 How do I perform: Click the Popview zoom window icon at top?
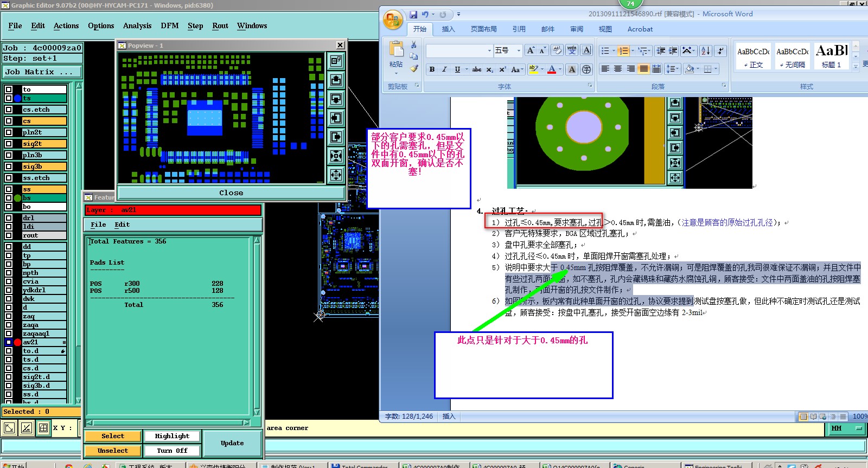click(x=336, y=60)
